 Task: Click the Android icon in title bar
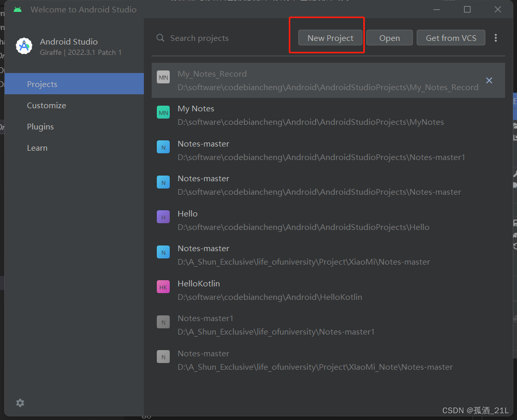pyautogui.click(x=18, y=9)
